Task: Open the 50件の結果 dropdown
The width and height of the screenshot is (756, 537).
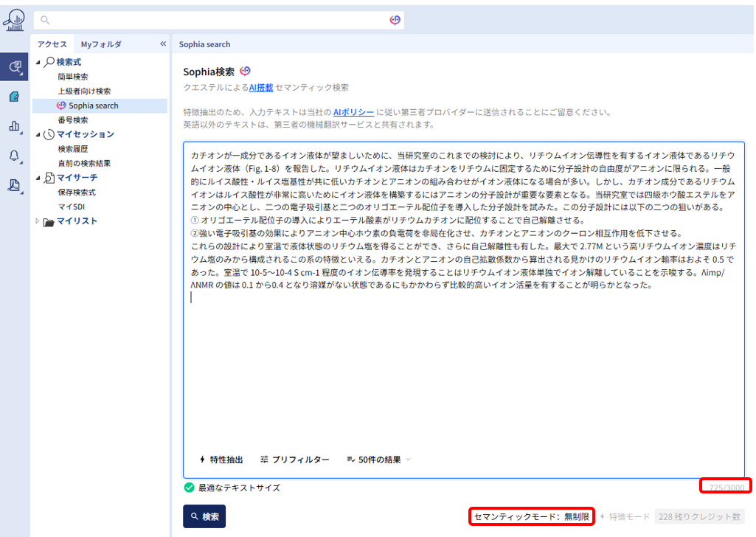Action: coord(379,460)
